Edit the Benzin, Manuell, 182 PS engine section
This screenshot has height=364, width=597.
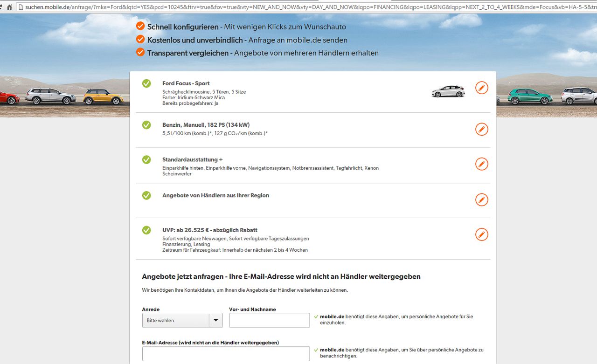pos(482,129)
